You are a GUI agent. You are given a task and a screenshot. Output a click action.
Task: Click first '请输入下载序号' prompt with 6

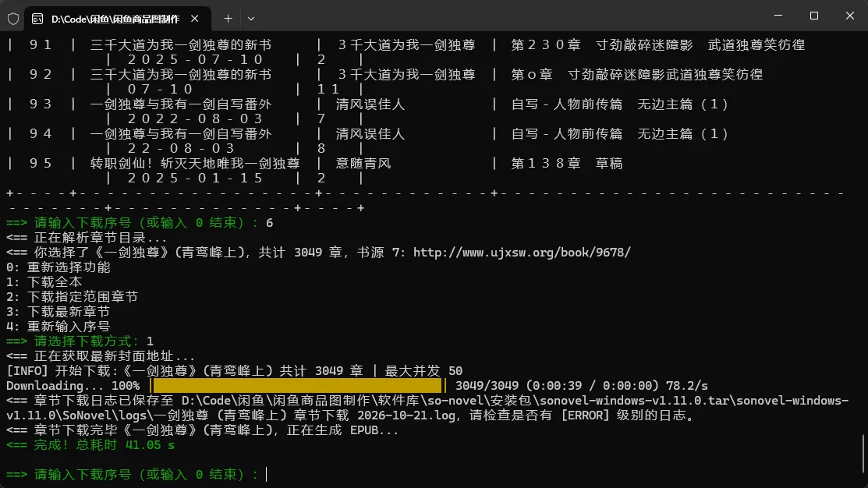tap(140, 222)
